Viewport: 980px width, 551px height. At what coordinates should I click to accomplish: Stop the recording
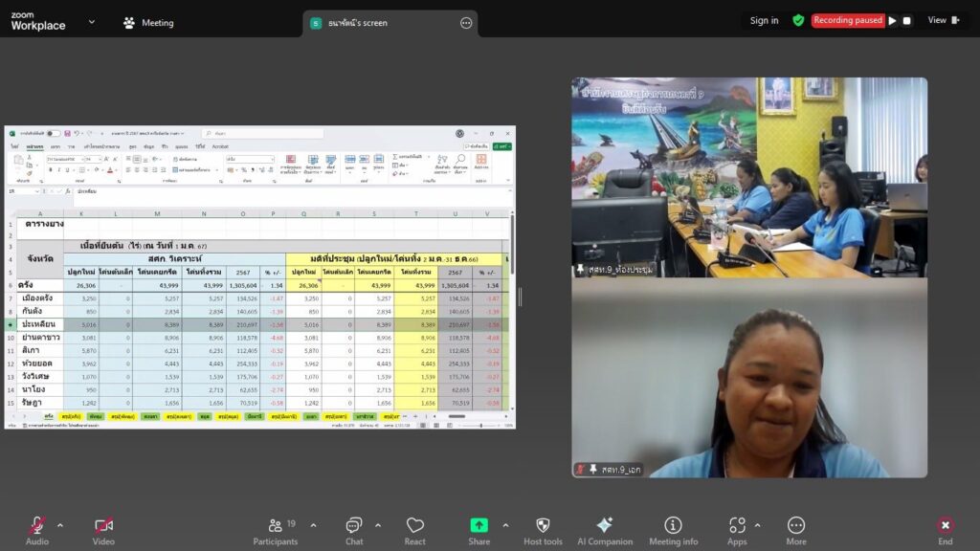[907, 20]
